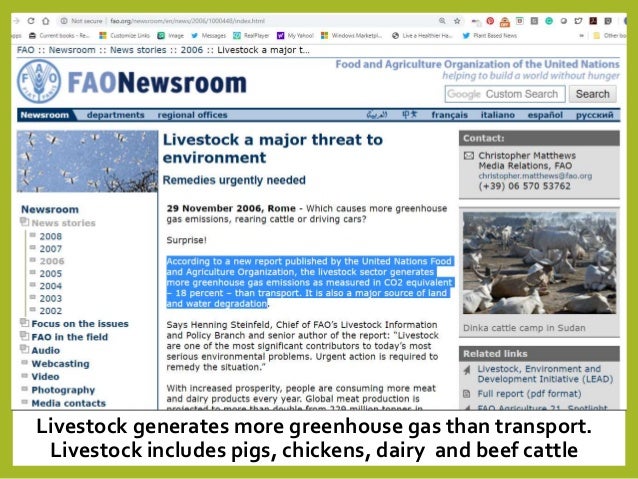Expand FAO in the field
This screenshot has height=479, width=638.
pyautogui.click(x=24, y=336)
